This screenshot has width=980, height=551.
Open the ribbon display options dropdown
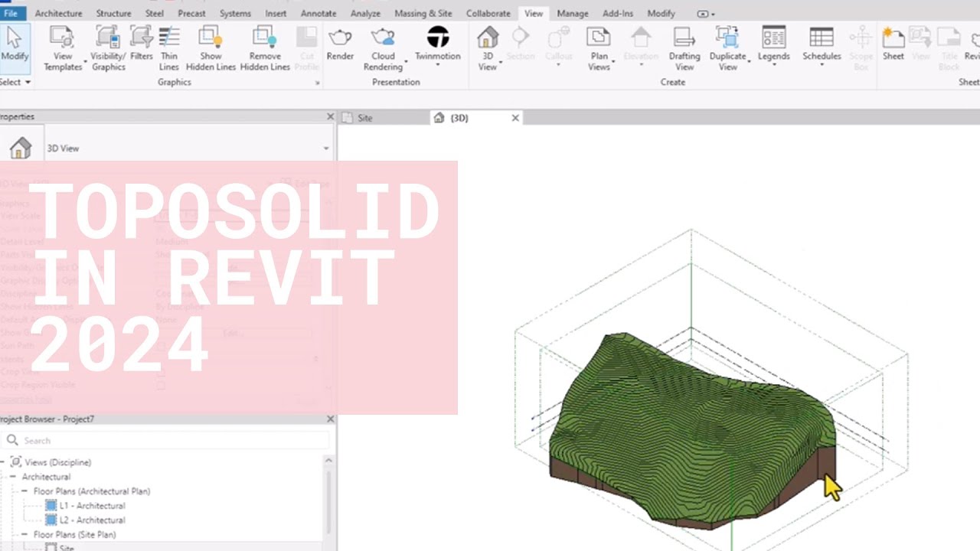[706, 14]
